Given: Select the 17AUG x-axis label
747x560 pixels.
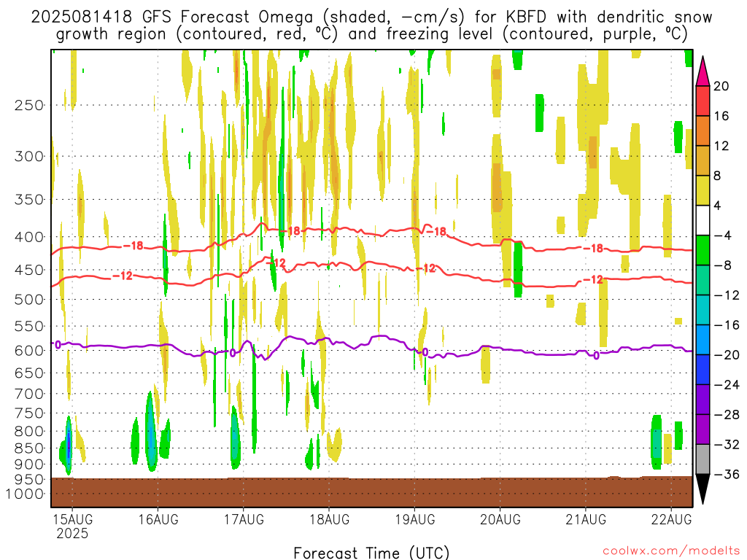Looking at the screenshot, I should click(244, 519).
